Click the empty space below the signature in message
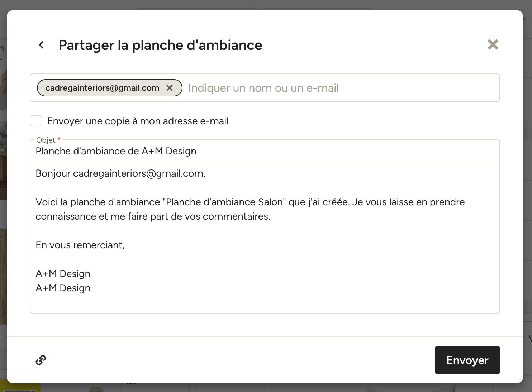Screen dimensions: 532x392 (265, 303)
